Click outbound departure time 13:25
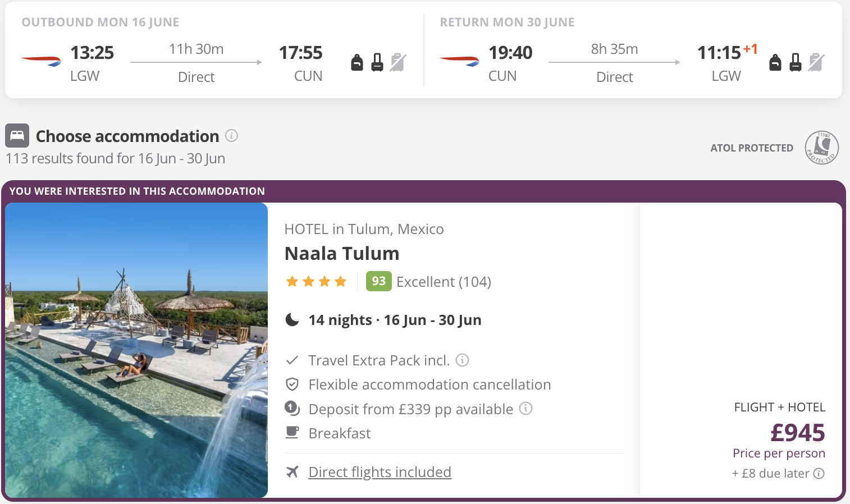The width and height of the screenshot is (850, 504). (x=92, y=53)
